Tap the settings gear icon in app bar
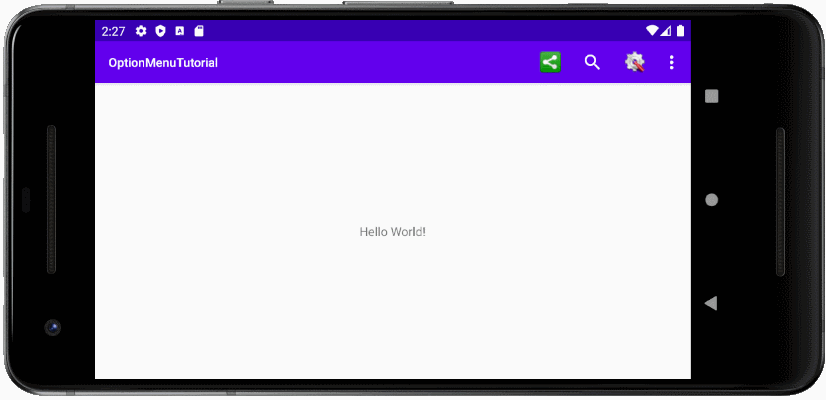Viewport: 826px width, 400px height. click(x=635, y=62)
